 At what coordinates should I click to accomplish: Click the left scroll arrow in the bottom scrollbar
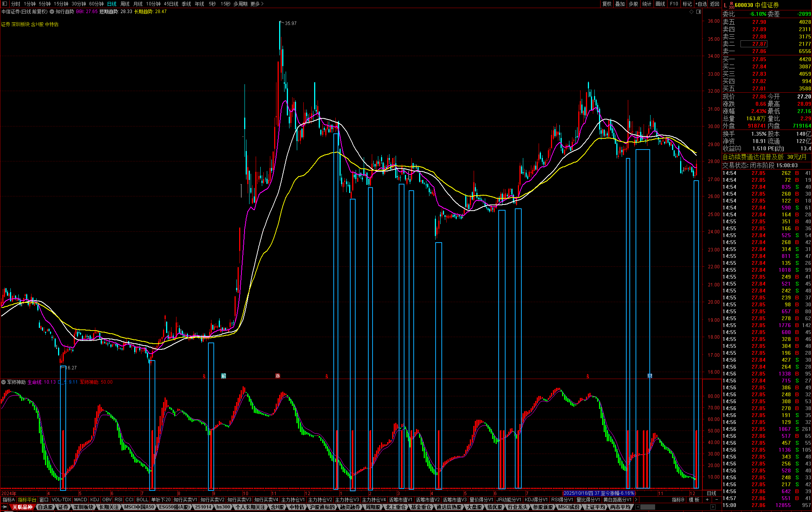(637, 507)
